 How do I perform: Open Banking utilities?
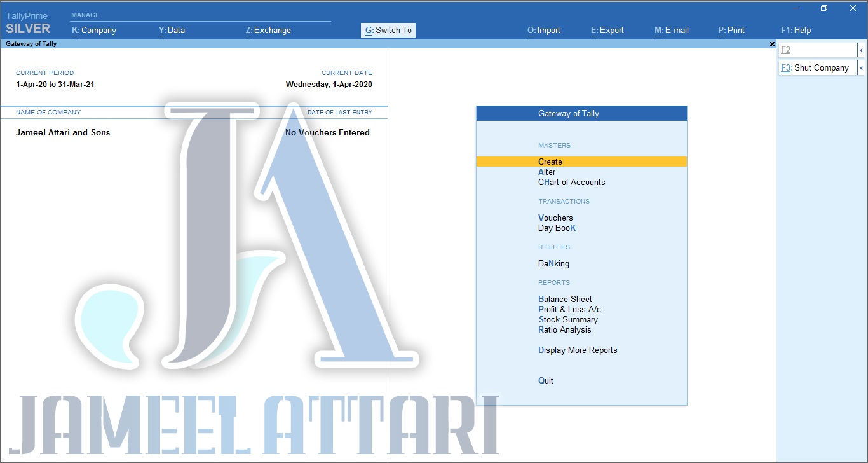pyautogui.click(x=553, y=263)
